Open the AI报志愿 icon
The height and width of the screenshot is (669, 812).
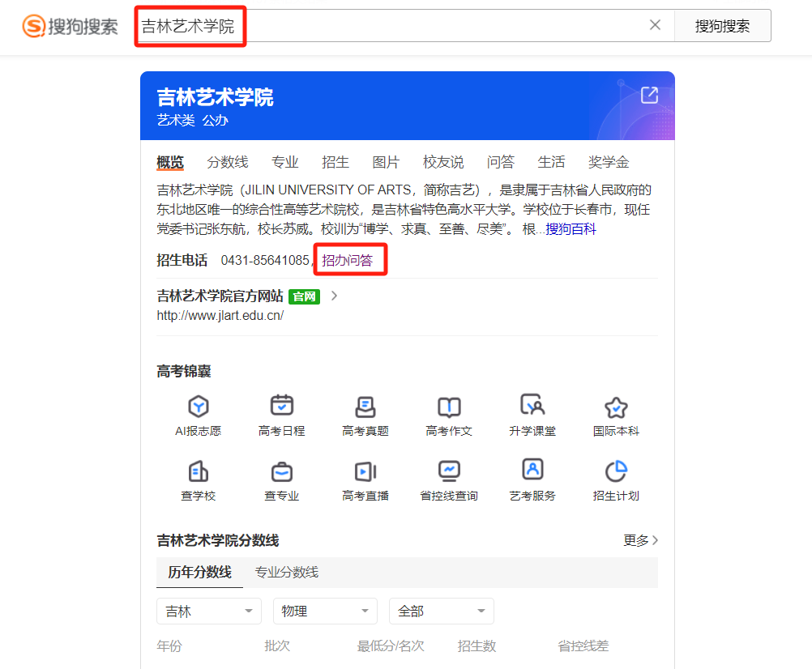tap(199, 406)
